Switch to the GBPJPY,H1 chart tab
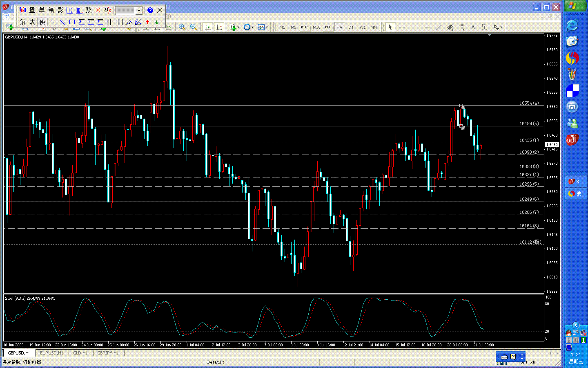 (108, 353)
